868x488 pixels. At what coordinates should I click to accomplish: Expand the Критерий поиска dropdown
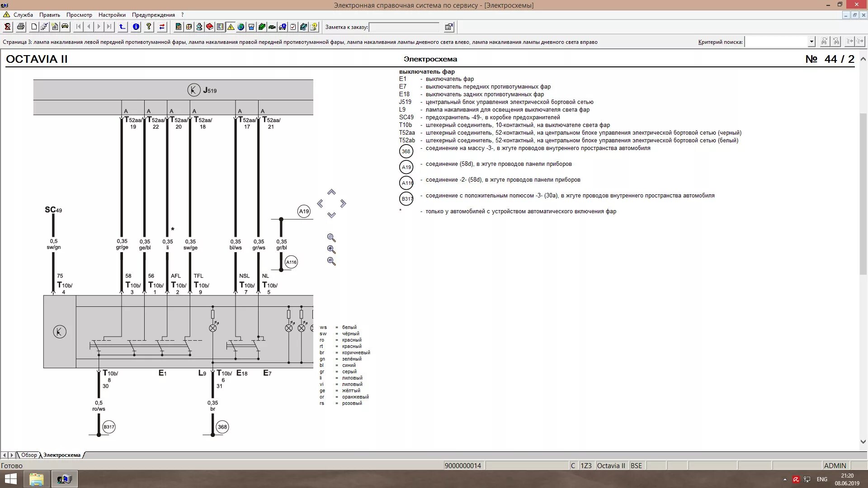click(811, 42)
